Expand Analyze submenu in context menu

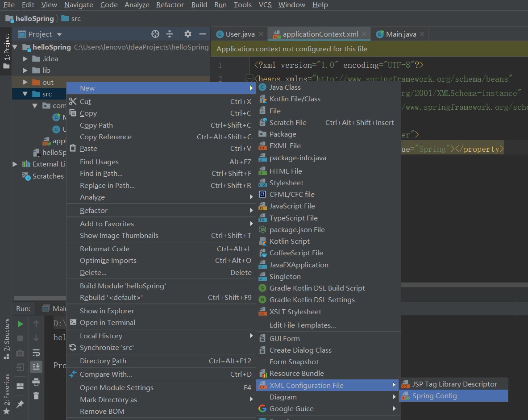(x=161, y=197)
